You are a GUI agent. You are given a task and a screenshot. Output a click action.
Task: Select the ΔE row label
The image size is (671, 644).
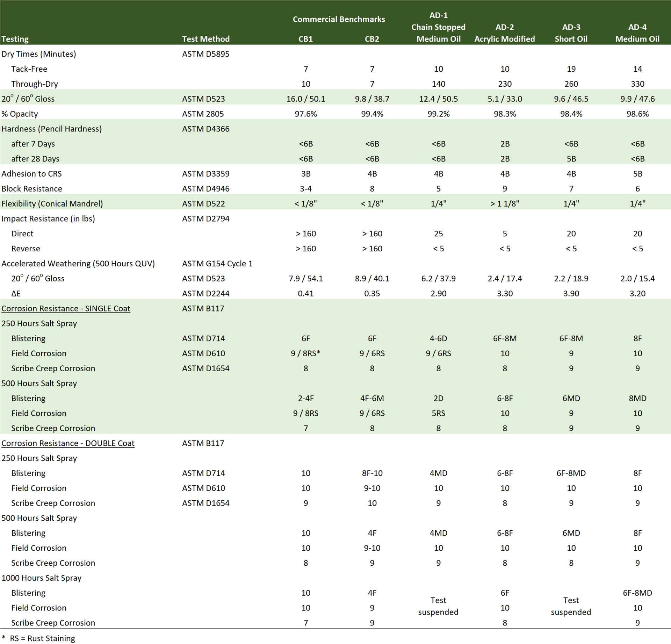(x=16, y=294)
